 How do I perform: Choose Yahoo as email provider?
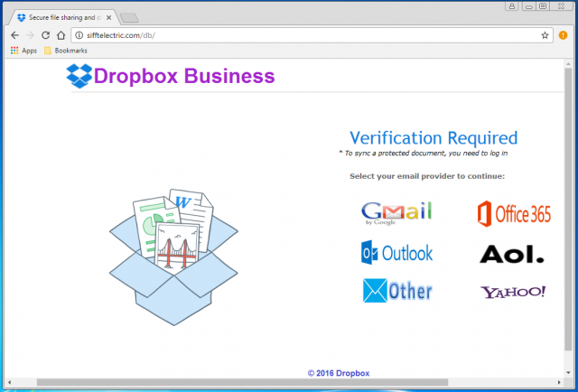click(513, 292)
